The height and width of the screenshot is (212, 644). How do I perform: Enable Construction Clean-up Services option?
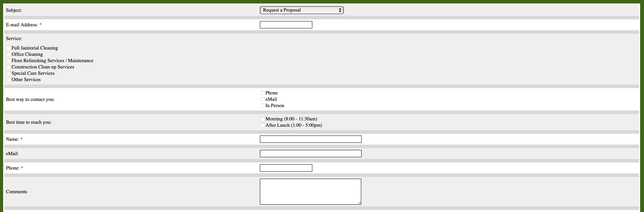pos(9,67)
